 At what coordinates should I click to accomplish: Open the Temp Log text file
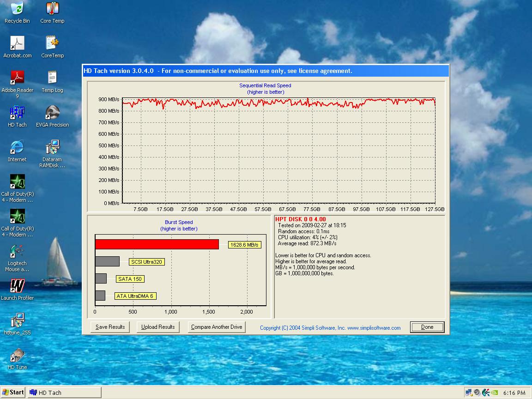tap(52, 81)
